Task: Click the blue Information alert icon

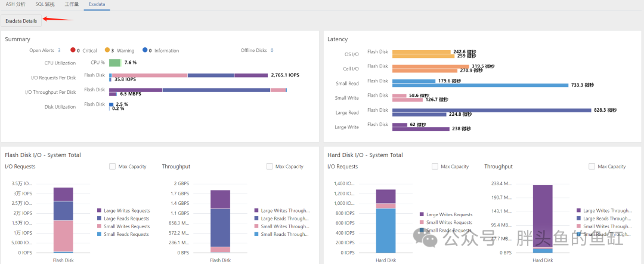Action: [x=144, y=50]
